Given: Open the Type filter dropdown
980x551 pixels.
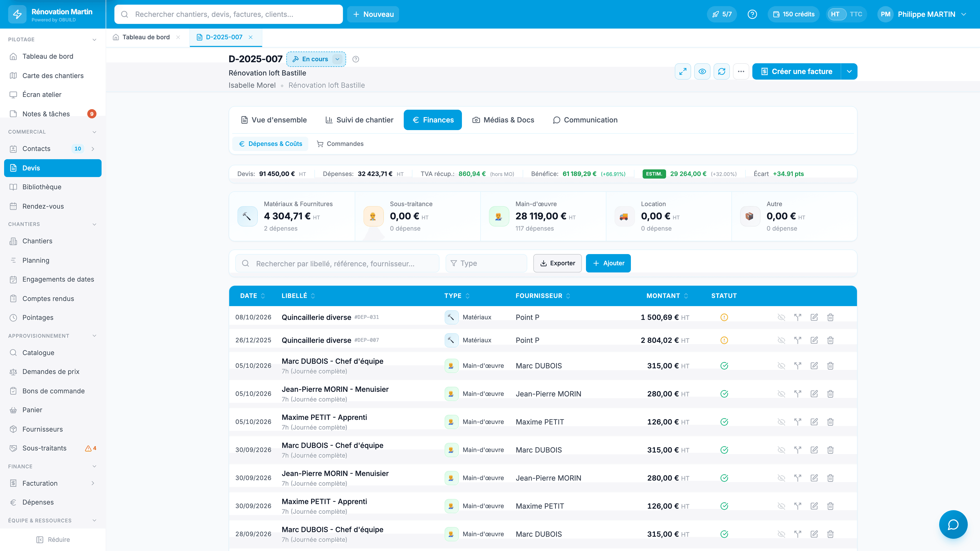Looking at the screenshot, I should point(486,263).
